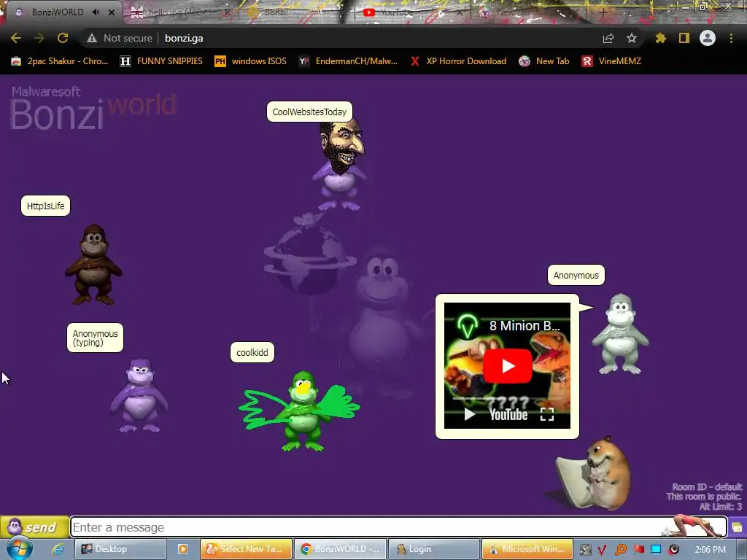This screenshot has width=747, height=560.
Task: Click the blue monitor tray icon
Action: coord(656,550)
